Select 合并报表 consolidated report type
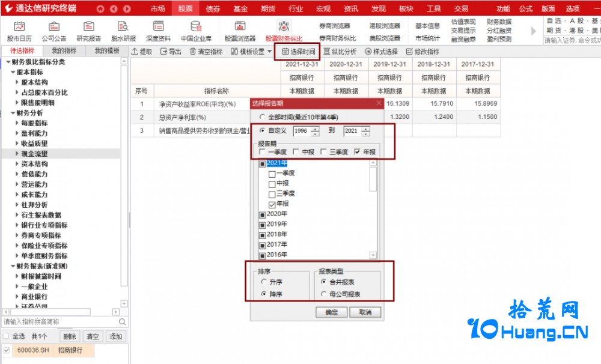The image size is (601, 364). click(323, 282)
